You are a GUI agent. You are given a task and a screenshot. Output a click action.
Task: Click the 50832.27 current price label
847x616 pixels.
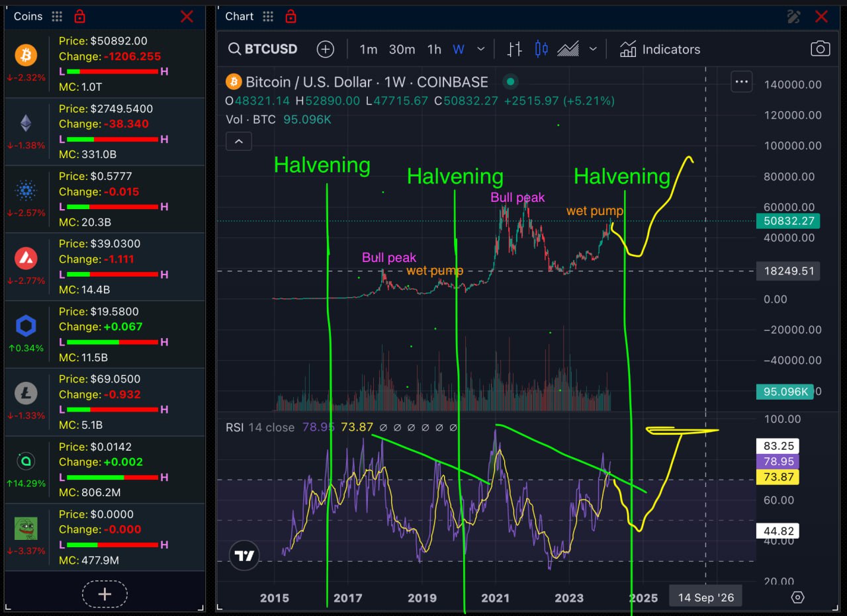tap(787, 221)
